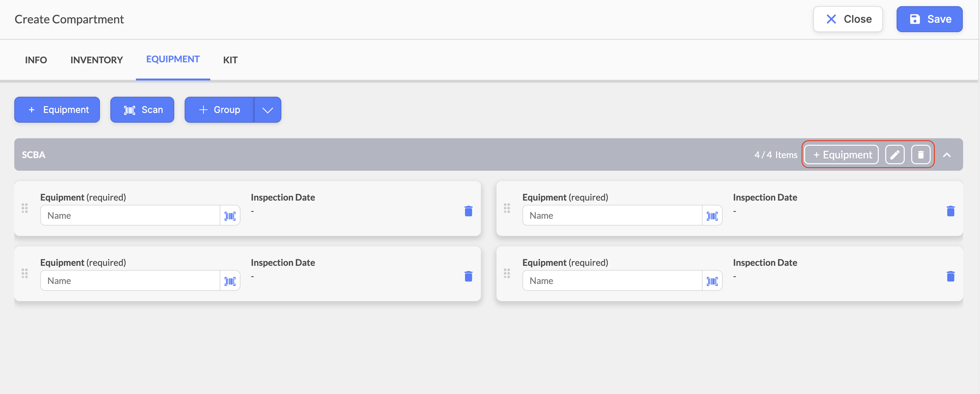Click the blue Scan button
Image resolution: width=980 pixels, height=394 pixels.
click(x=142, y=109)
